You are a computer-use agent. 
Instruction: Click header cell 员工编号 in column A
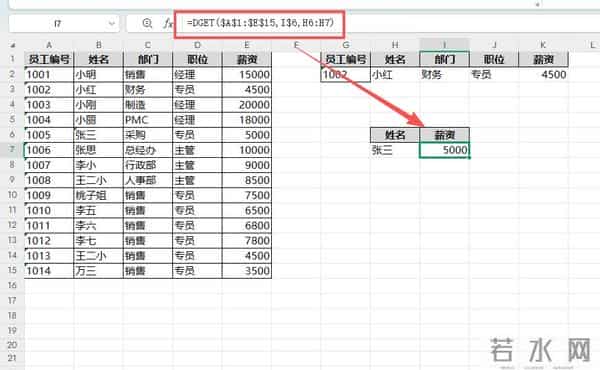pyautogui.click(x=49, y=59)
